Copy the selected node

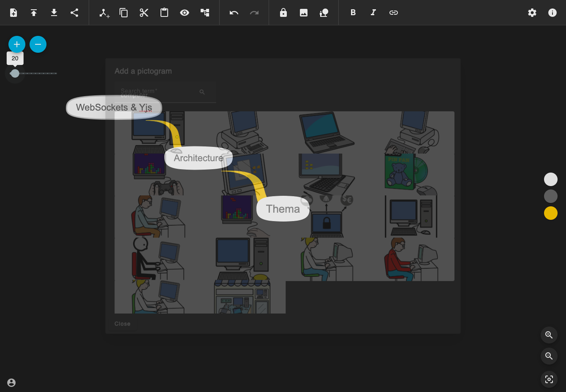(x=124, y=13)
